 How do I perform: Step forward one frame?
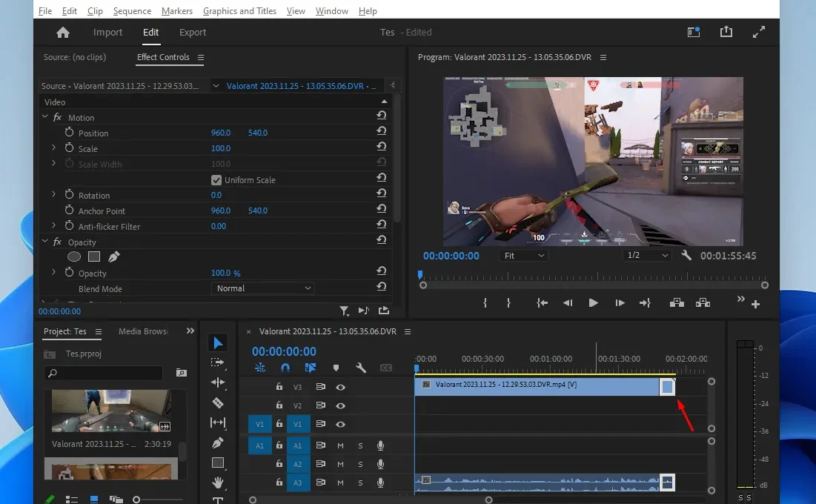(x=620, y=303)
